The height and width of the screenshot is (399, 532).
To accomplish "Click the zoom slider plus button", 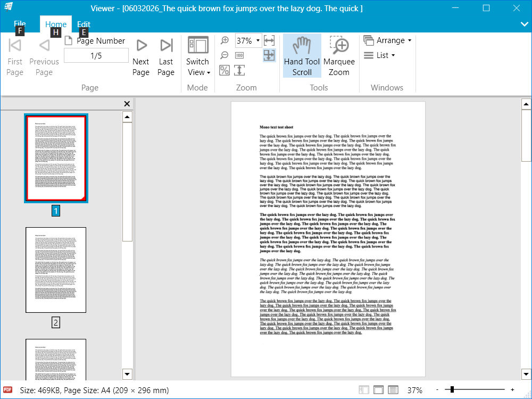I will pos(512,390).
